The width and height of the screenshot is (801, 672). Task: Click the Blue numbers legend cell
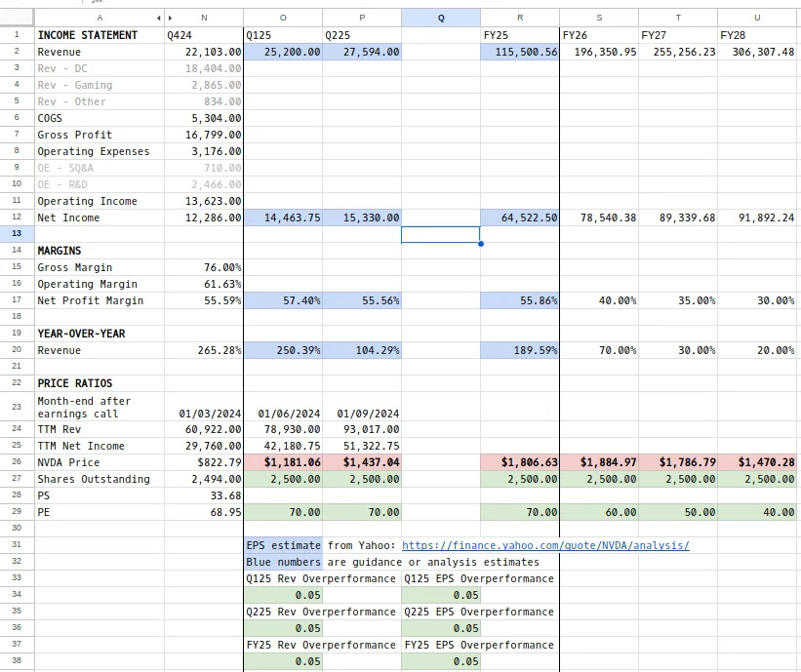[x=283, y=562]
